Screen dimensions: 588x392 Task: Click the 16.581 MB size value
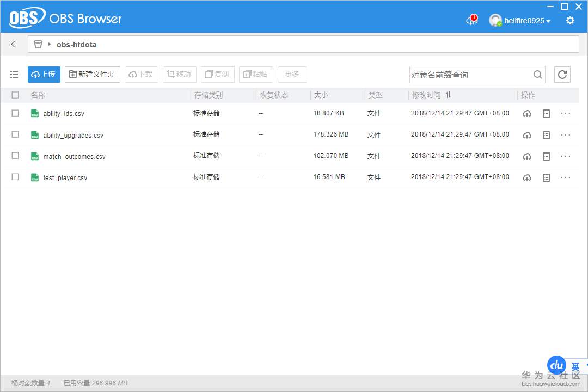click(x=329, y=177)
